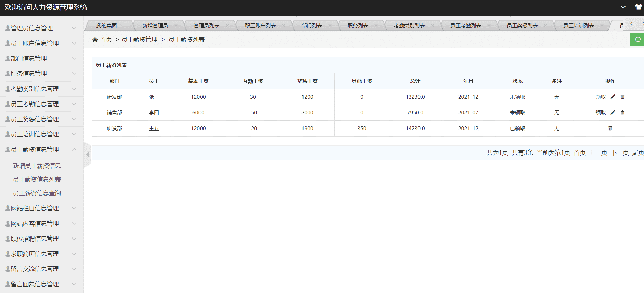Expand 留言交流信息管理 menu
This screenshot has width=644, height=293.
(x=42, y=269)
